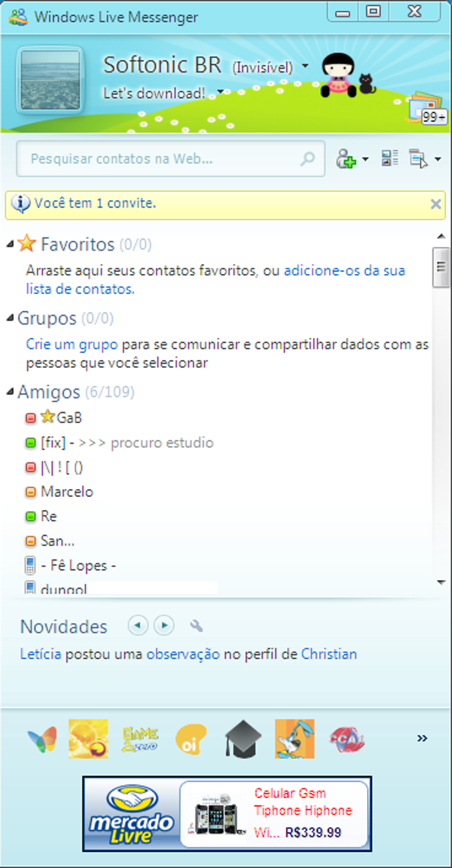Click the contact list scroll up arrow
The image size is (452, 868).
tap(441, 236)
